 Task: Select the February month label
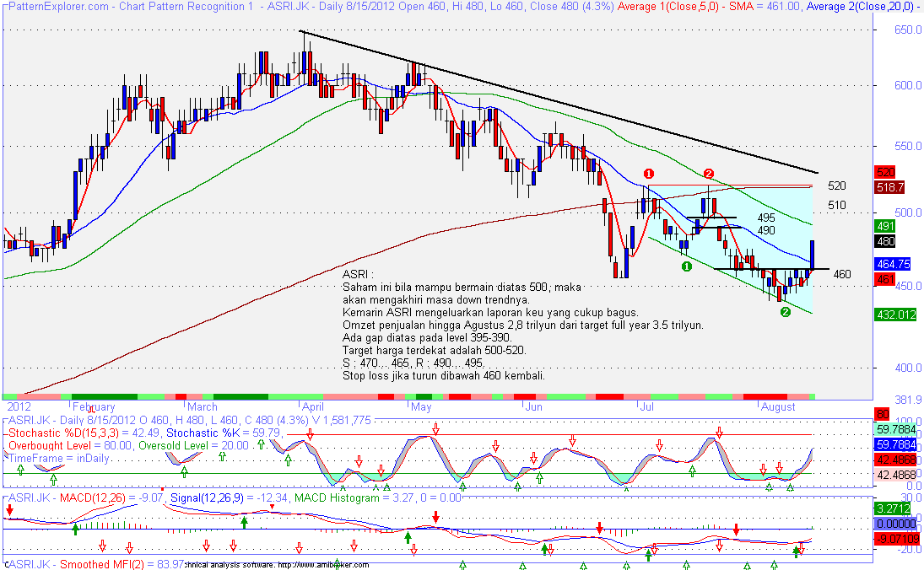coord(94,407)
